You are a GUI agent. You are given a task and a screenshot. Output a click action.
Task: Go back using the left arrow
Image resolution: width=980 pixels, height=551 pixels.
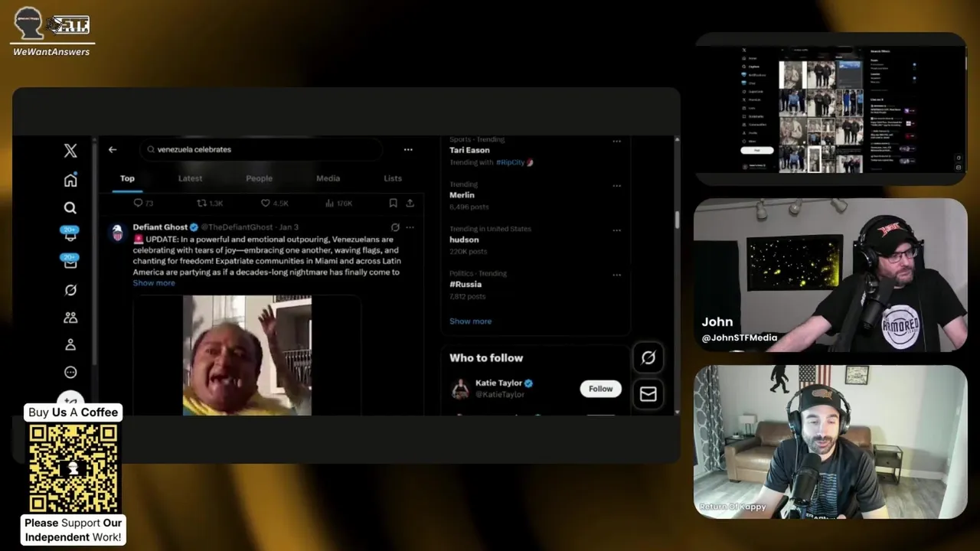click(113, 150)
